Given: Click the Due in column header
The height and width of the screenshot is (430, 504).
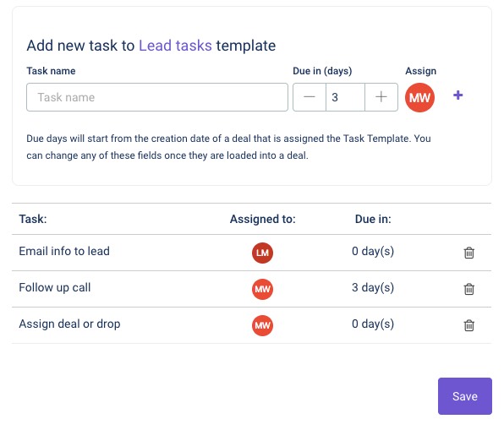Looking at the screenshot, I should [x=373, y=219].
